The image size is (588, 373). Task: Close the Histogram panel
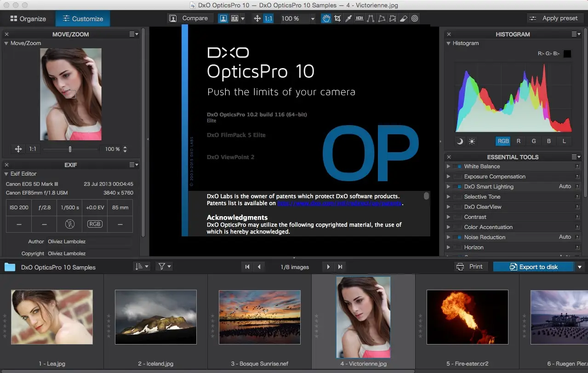tap(449, 34)
